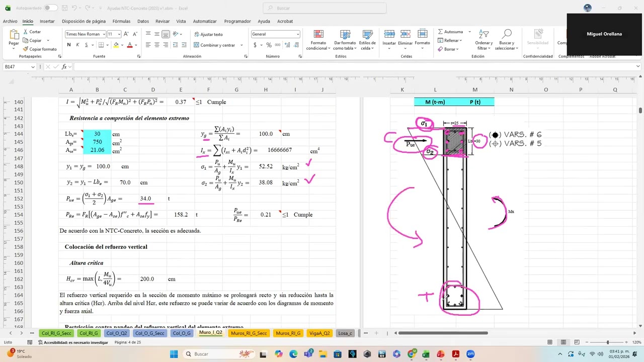Apply red font color A
Image resolution: width=644 pixels, height=362 pixels.
tap(129, 45)
